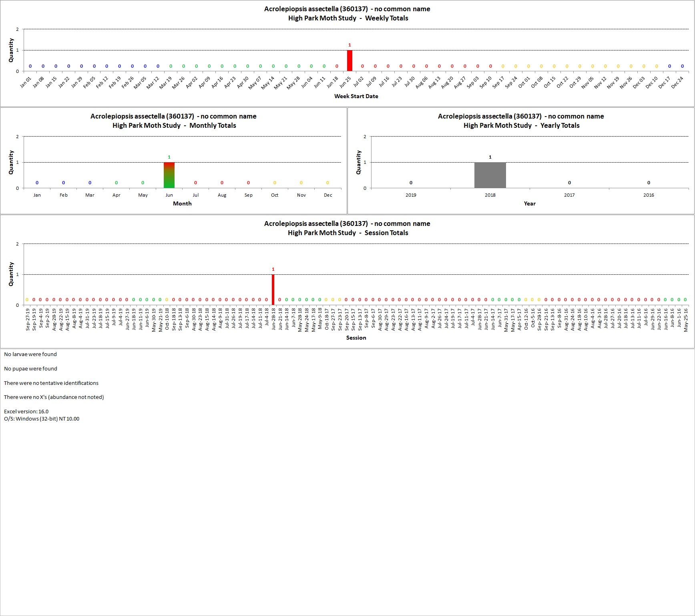Image resolution: width=695 pixels, height=616 pixels.
Task: Select the Session Totals chart title
Action: click(x=347, y=228)
